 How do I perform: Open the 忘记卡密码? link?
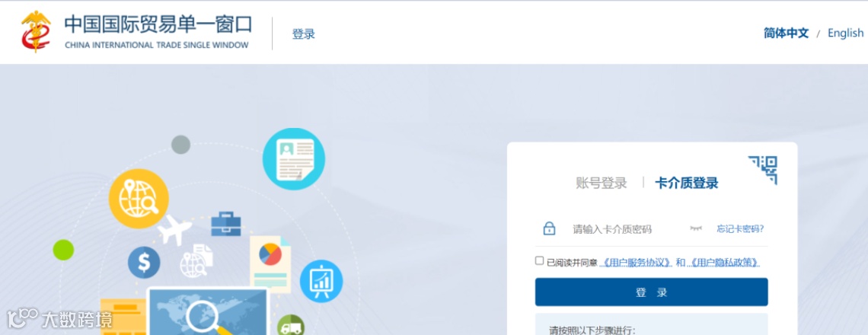[x=740, y=228]
